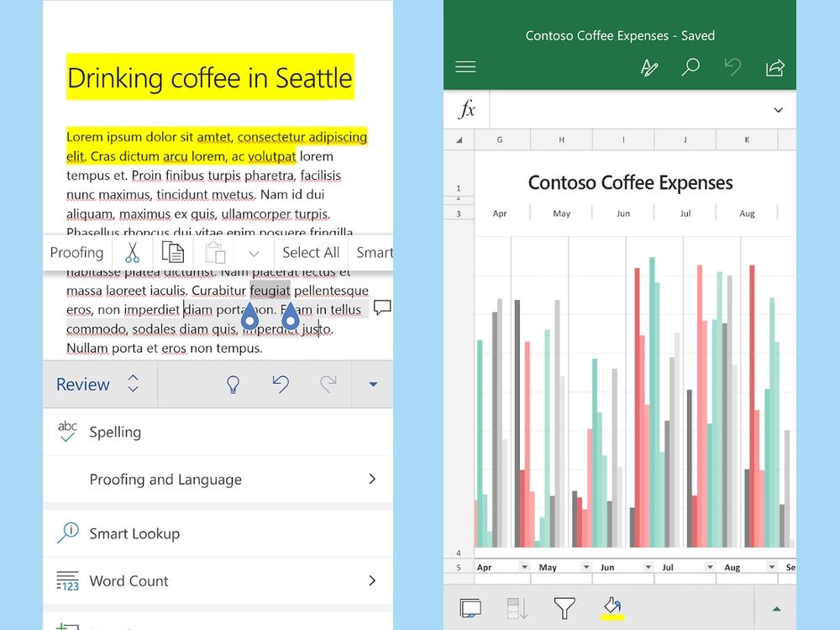
Task: Paste using the clipboard icon
Action: (x=215, y=252)
